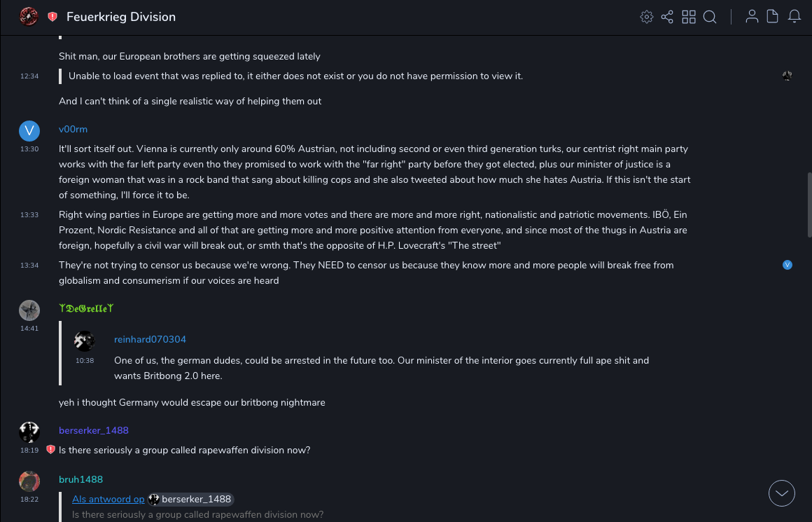The image size is (812, 522).
Task: Click the red encryption warning shield in header
Action: (x=52, y=17)
